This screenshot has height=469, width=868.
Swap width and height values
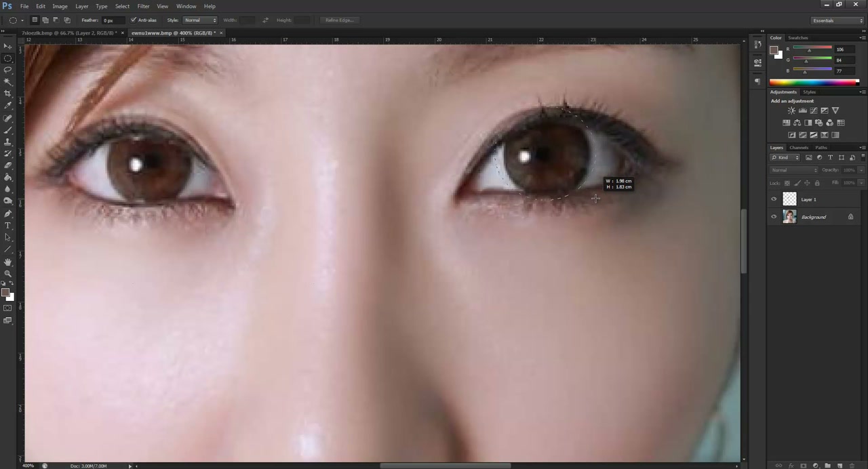click(x=265, y=20)
